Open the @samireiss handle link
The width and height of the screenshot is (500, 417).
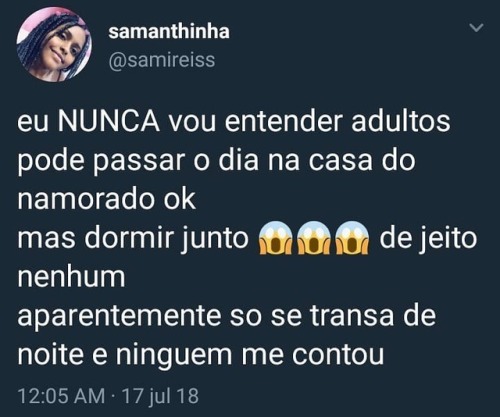162,60
